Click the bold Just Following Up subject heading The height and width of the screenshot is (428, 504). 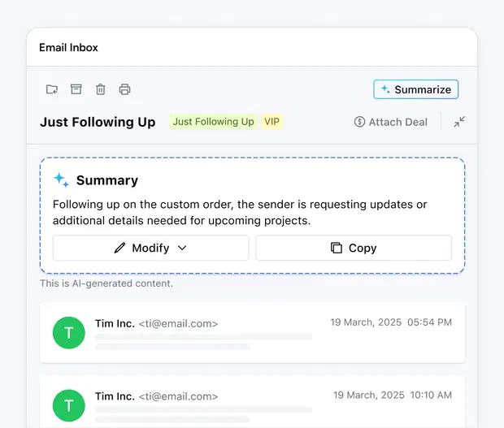click(x=98, y=122)
